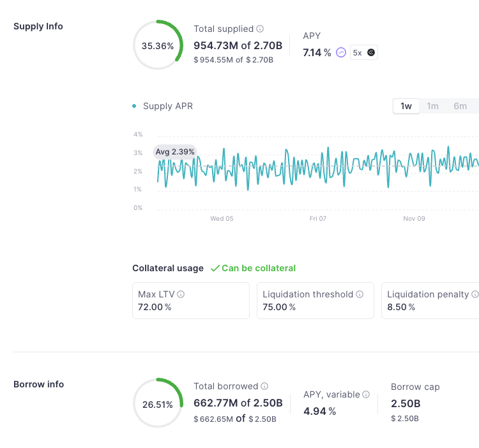Screen dimensions: 479x448
Task: Click the Liquidation penalty info icon
Action: tap(475, 294)
